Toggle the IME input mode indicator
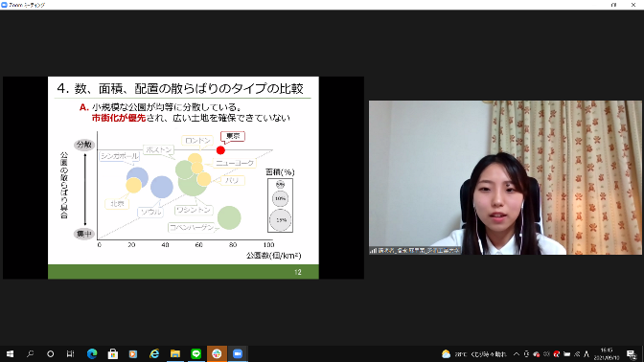This screenshot has height=362, width=644. [586, 354]
